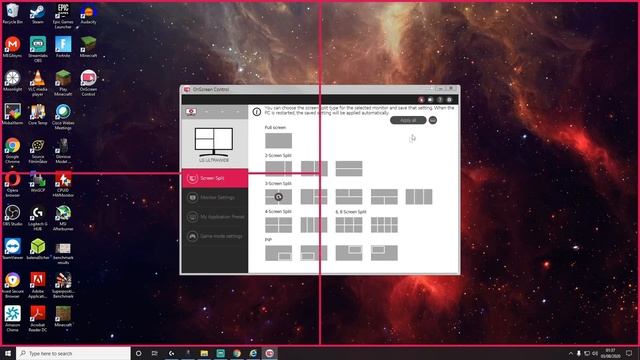This screenshot has height=360, width=640.
Task: Open Opera browser desktop shortcut
Action: pos(13,184)
